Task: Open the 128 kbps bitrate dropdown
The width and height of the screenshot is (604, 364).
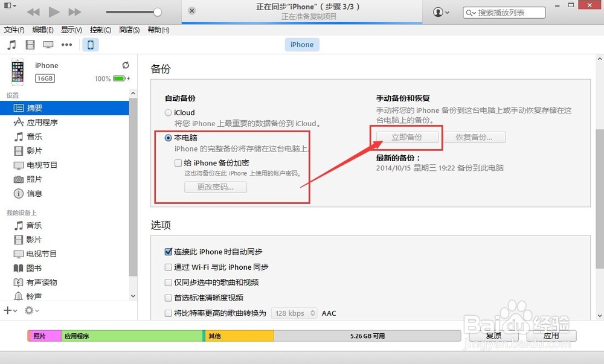Action: [294, 313]
